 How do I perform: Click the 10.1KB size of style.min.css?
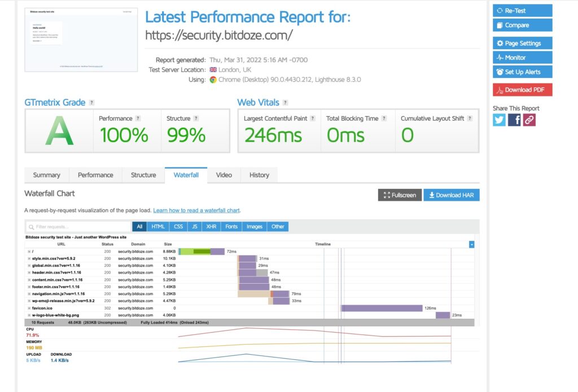[169, 259]
